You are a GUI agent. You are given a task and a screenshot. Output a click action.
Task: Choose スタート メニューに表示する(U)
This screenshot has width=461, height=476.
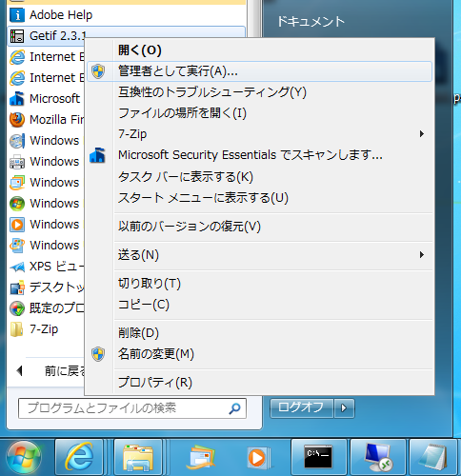(x=259, y=198)
